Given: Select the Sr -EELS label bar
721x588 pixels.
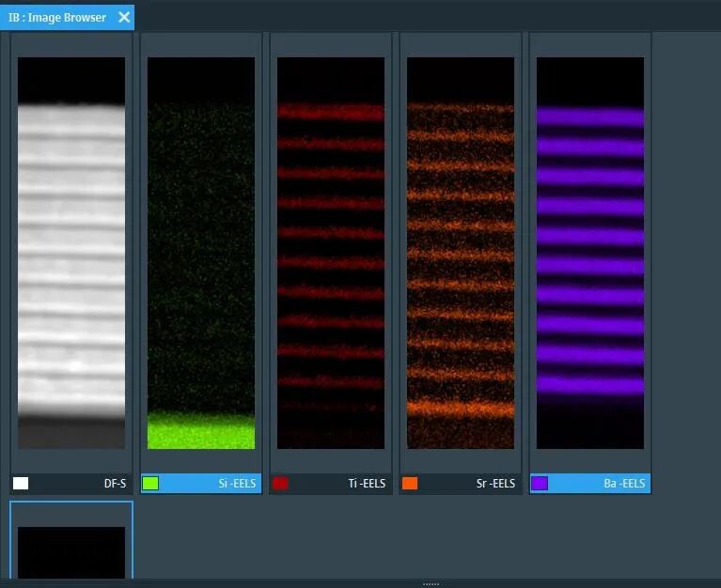Looking at the screenshot, I should point(495,484).
